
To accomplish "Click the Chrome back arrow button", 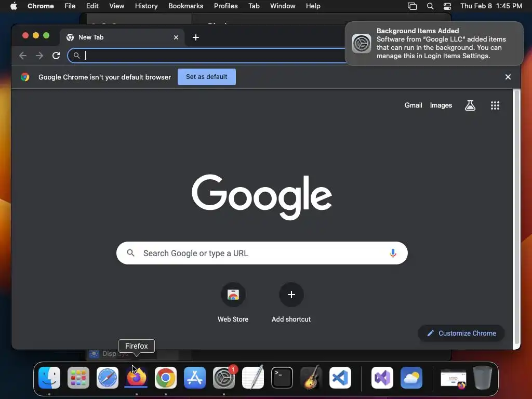I will (x=23, y=56).
